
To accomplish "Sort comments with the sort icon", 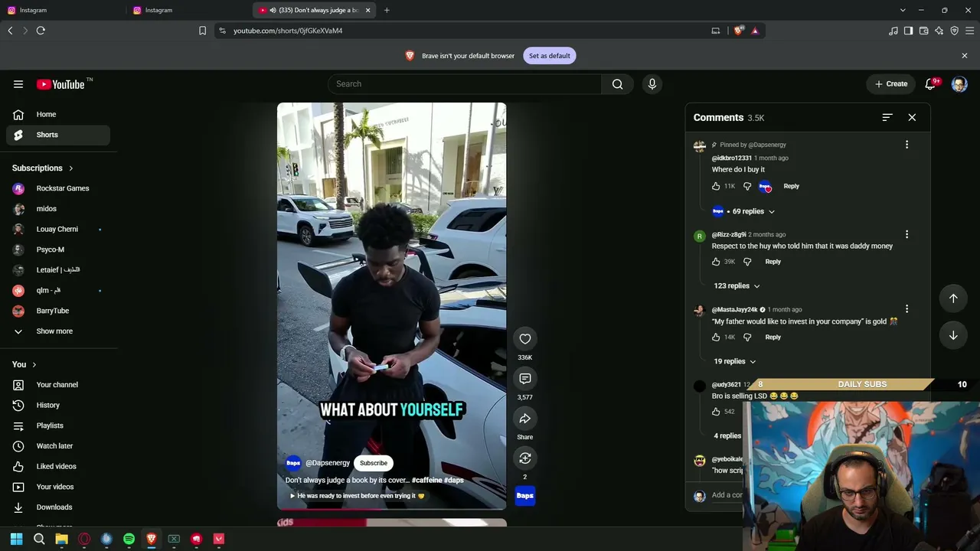I will click(x=887, y=118).
